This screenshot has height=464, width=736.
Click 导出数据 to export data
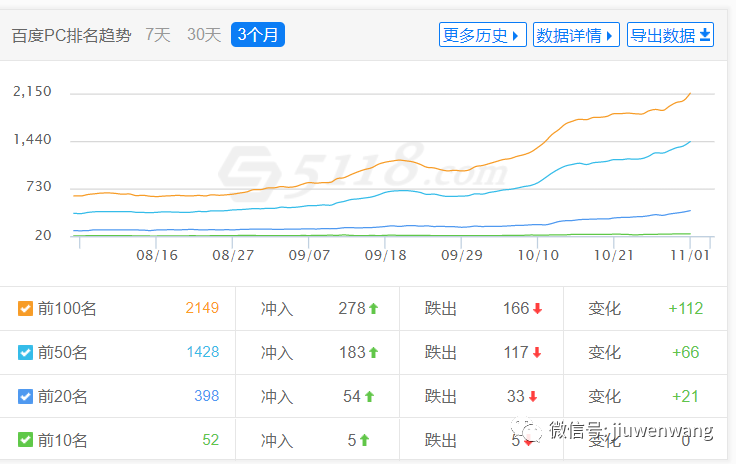tap(670, 35)
